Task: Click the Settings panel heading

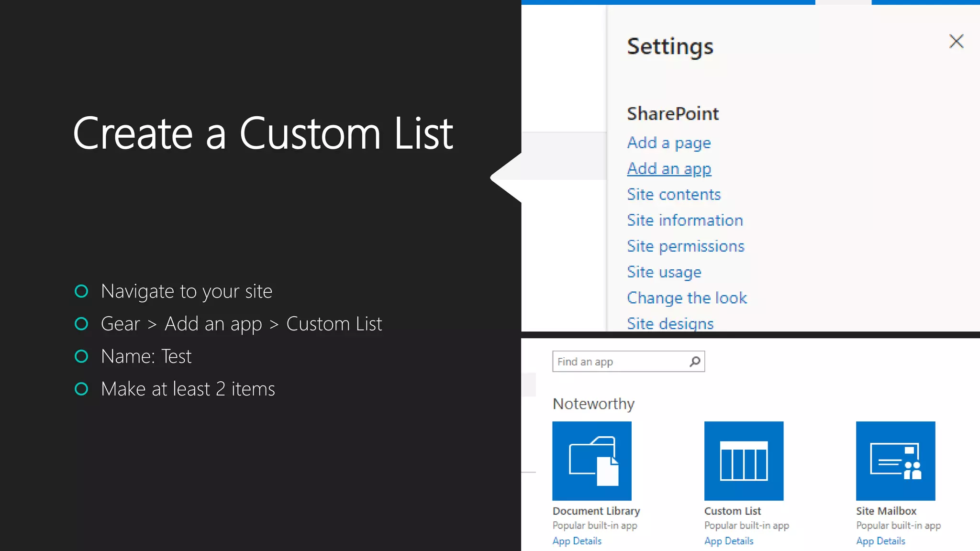Action: point(670,47)
